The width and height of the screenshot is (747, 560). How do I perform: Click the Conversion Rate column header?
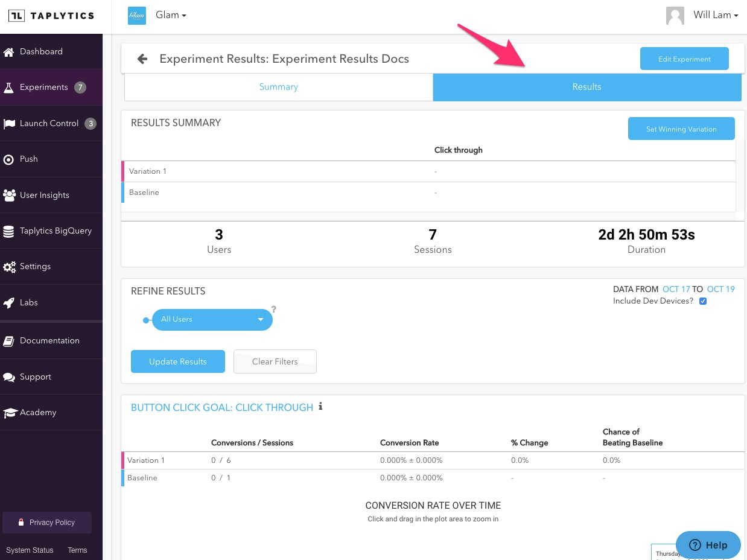tap(409, 443)
